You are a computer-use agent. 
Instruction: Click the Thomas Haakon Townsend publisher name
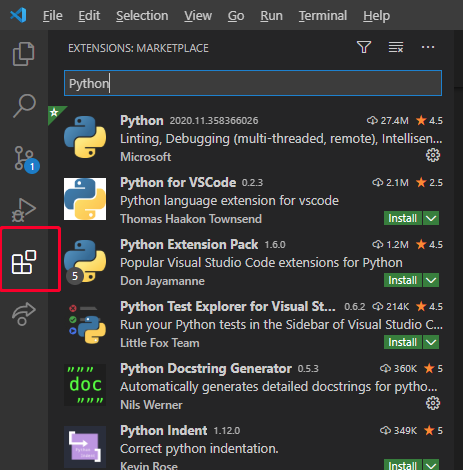click(191, 219)
